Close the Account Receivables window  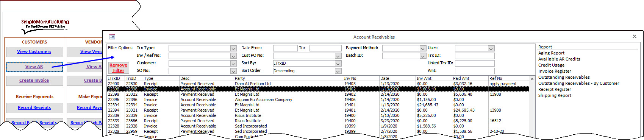(x=635, y=36)
